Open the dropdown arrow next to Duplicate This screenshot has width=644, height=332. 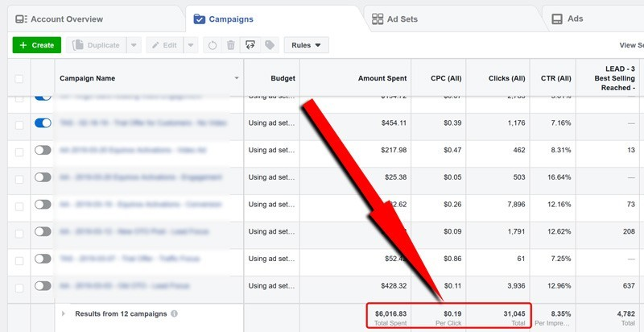coord(134,46)
